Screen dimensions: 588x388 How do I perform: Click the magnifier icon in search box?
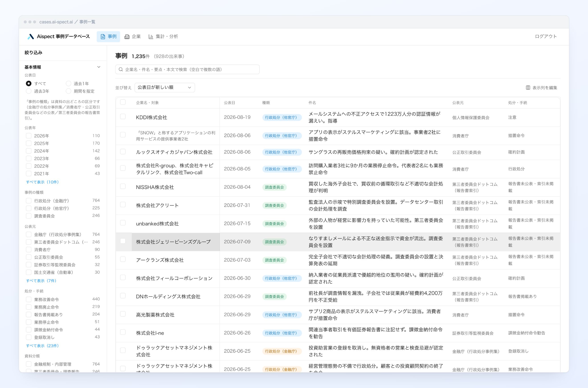121,70
